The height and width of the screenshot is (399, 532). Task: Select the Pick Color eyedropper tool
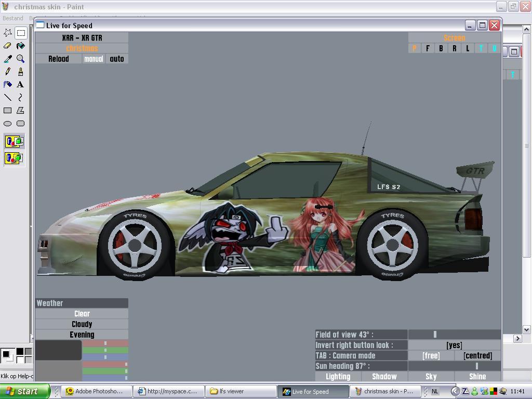click(7, 59)
